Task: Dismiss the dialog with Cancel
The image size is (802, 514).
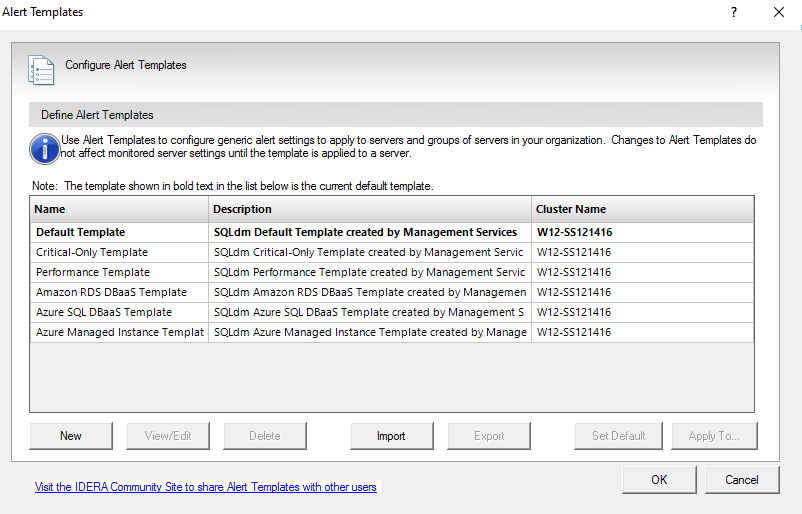Action: point(742,480)
